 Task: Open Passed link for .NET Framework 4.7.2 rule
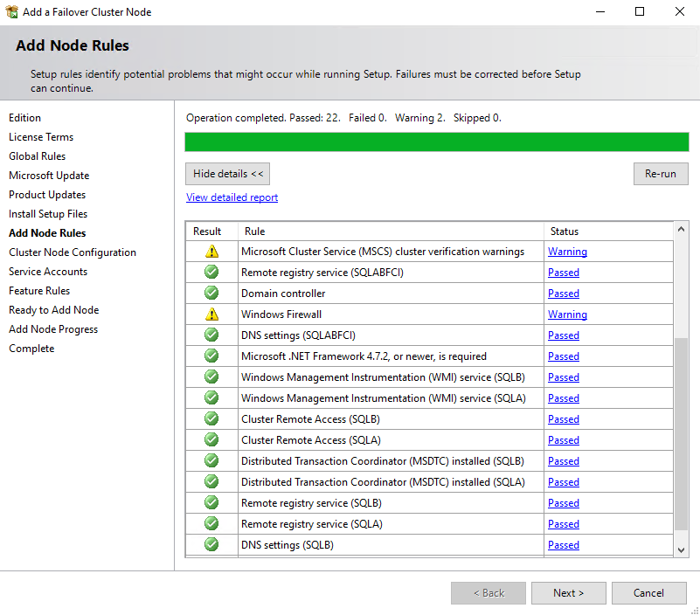[x=564, y=356]
